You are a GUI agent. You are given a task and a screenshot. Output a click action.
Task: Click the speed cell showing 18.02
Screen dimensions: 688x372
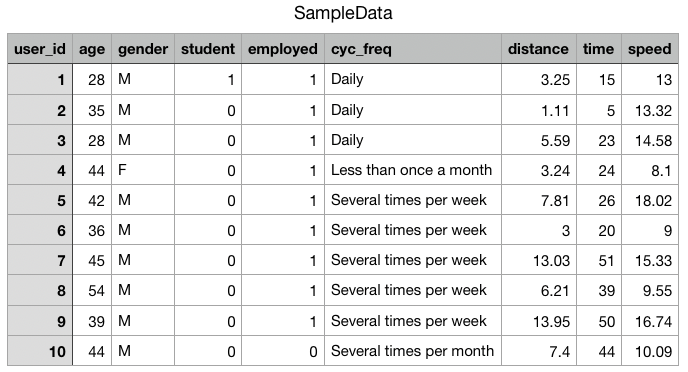(650, 200)
